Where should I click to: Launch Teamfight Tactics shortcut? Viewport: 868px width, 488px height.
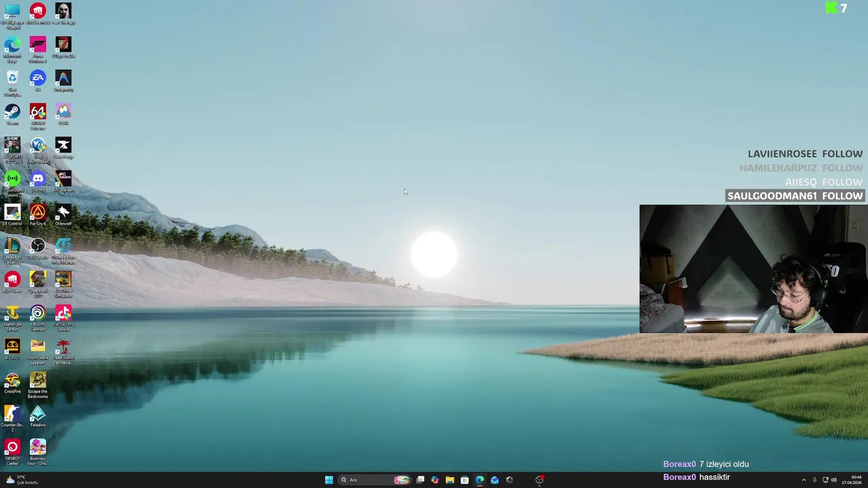click(x=12, y=318)
